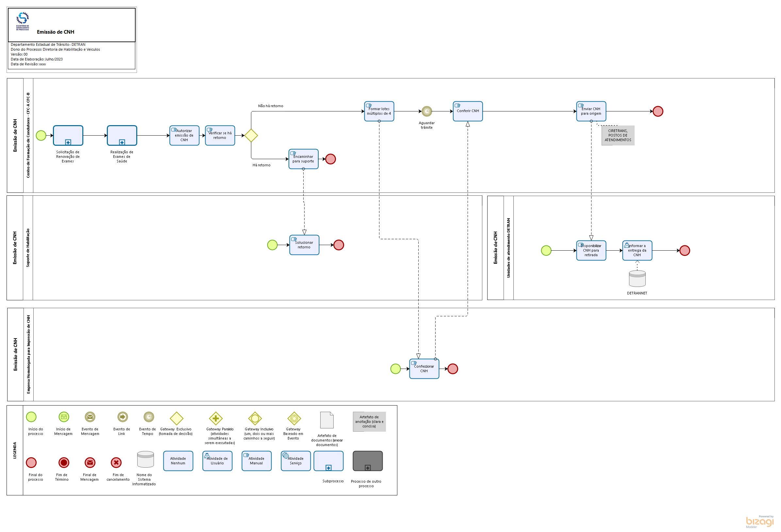Click the legend's 'Evento de Link' icon
781x532 pixels.
123,417
